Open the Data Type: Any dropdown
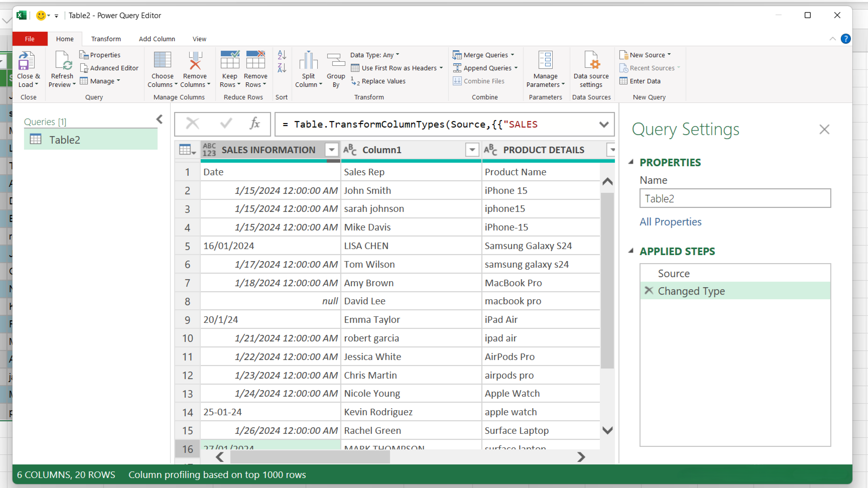 [x=375, y=55]
